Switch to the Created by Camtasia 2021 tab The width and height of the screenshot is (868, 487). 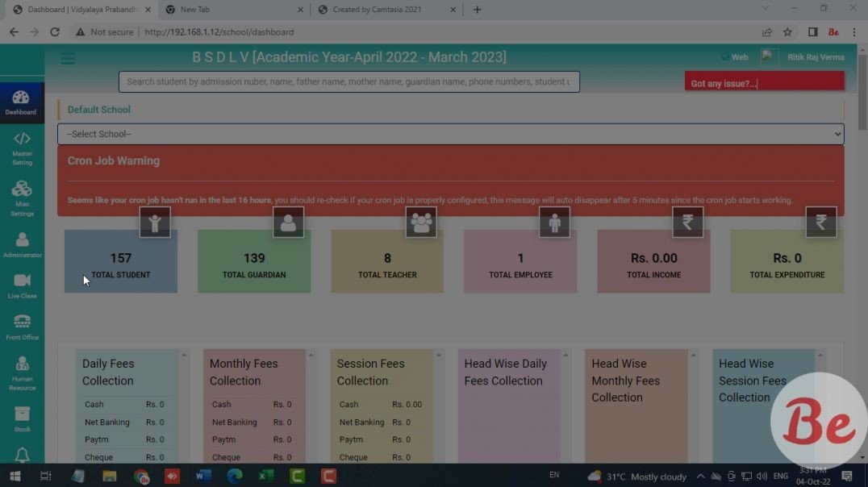(x=375, y=10)
